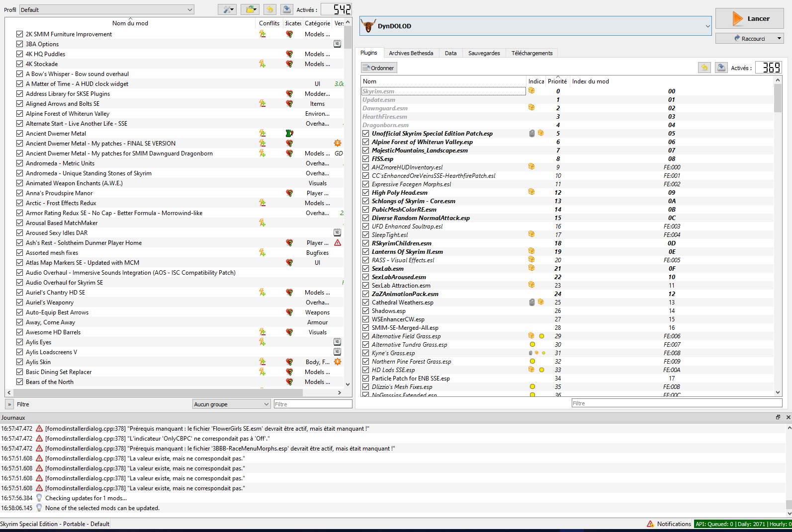Create a backup of the mod list
The width and height of the screenshot is (792, 532).
point(287,9)
